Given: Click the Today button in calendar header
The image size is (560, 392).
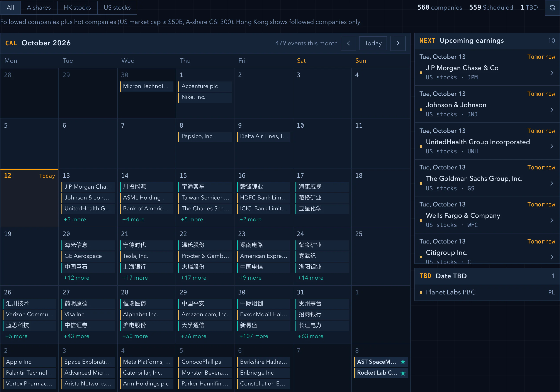Looking at the screenshot, I should [x=373, y=43].
